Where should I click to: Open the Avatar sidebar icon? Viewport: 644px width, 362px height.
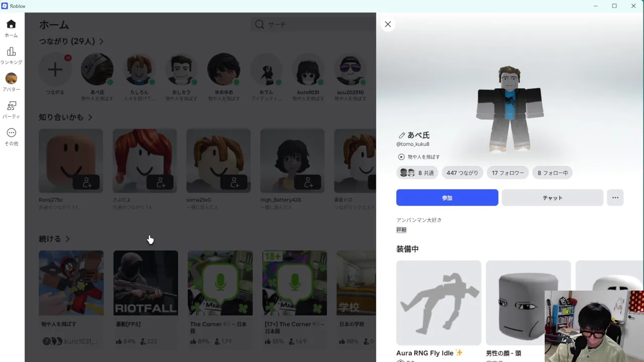tap(11, 78)
